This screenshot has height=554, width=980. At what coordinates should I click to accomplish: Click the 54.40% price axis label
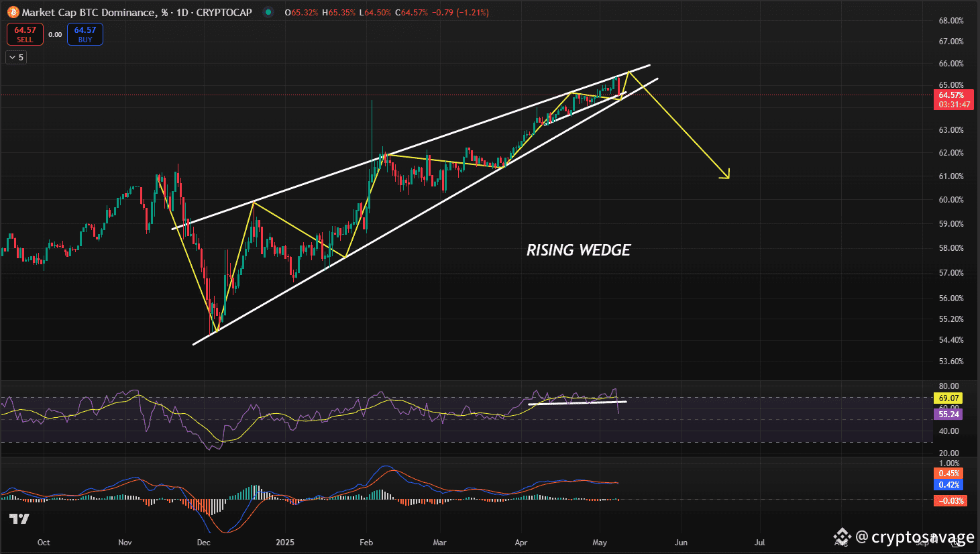pyautogui.click(x=951, y=340)
